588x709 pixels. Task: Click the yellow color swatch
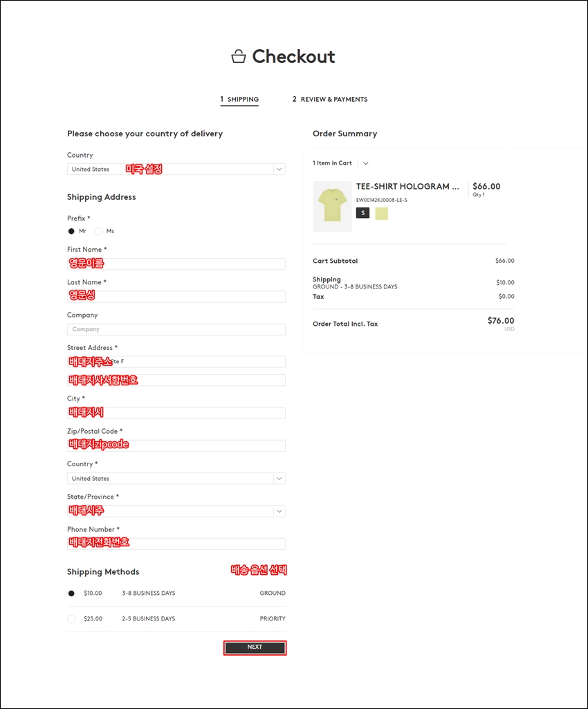(382, 213)
